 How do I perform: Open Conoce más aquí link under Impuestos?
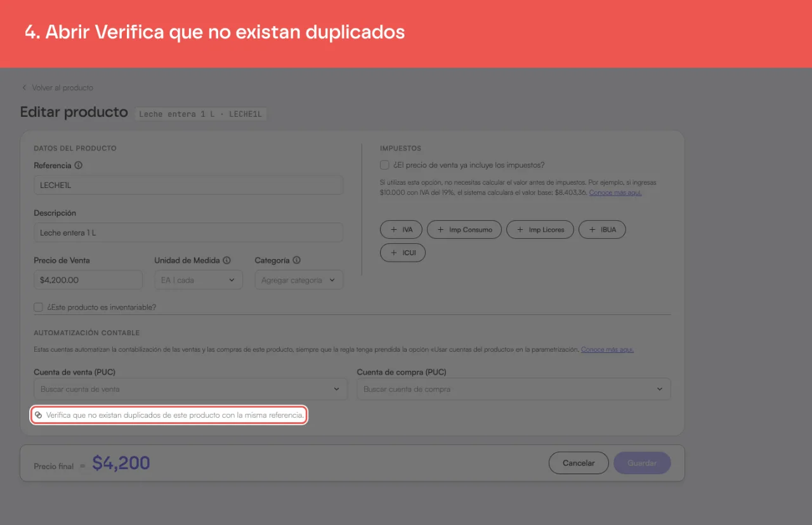[615, 192]
